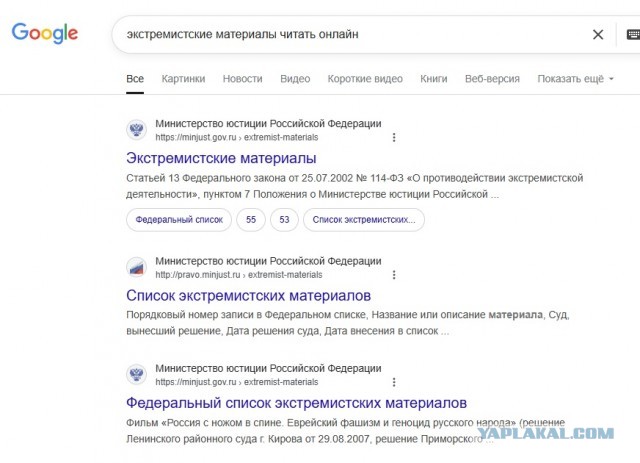Select the Все tab
Viewport: 640px width, 463px height.
tap(135, 79)
